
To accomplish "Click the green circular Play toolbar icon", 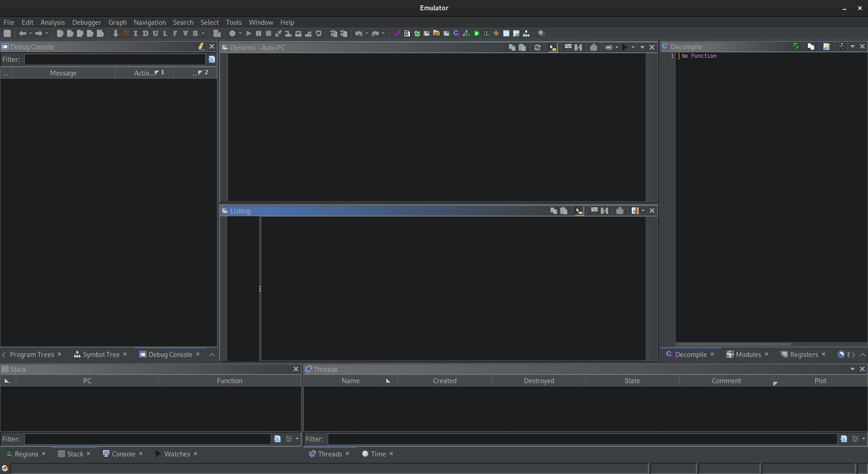I will 476,34.
